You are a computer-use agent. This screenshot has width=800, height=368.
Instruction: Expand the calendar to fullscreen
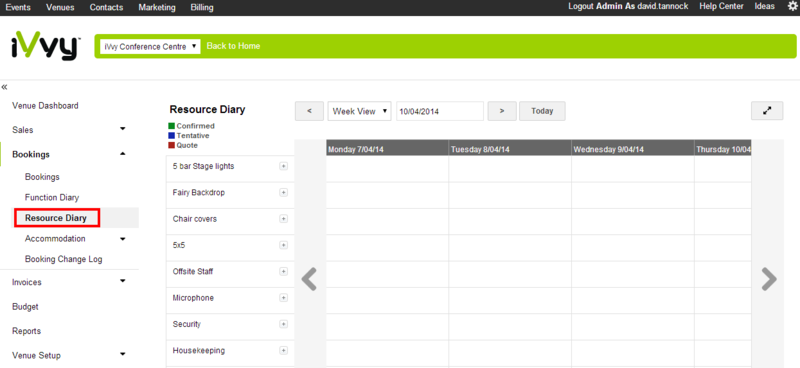767,111
